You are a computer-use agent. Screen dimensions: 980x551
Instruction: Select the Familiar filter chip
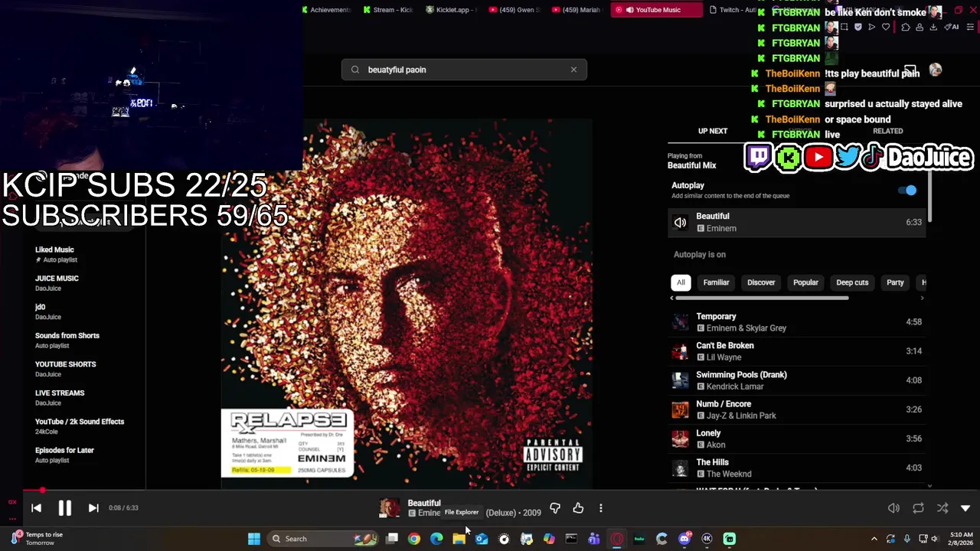point(716,282)
